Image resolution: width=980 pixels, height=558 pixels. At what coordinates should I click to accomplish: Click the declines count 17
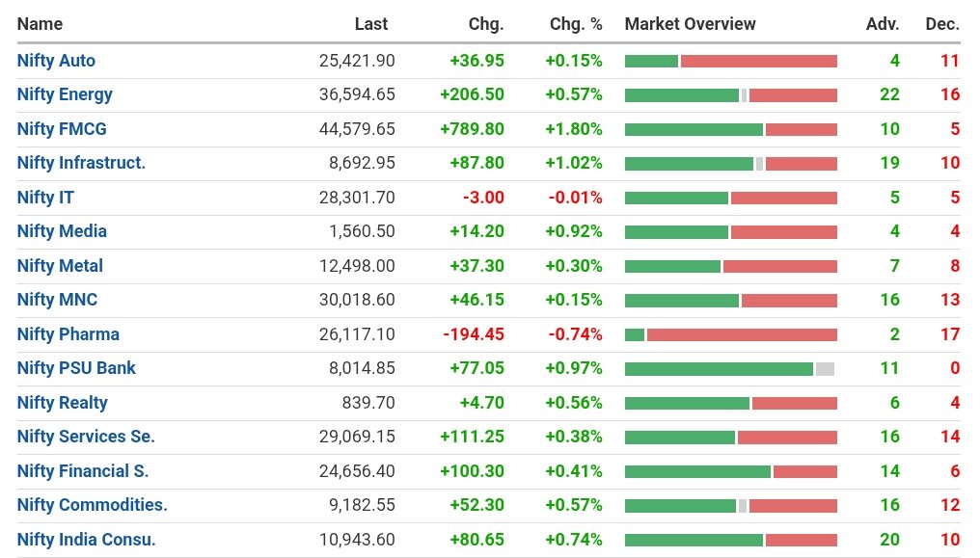pyautogui.click(x=950, y=333)
